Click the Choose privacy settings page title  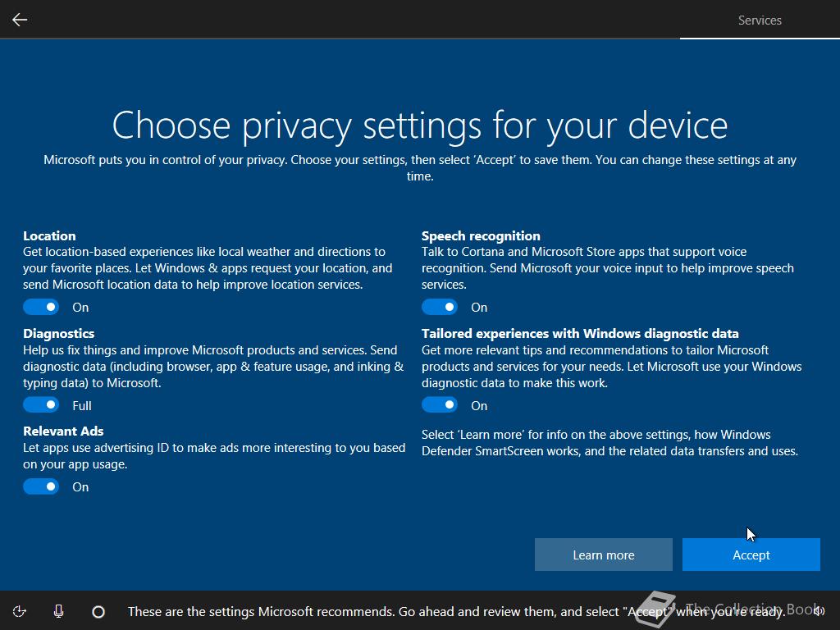(420, 126)
